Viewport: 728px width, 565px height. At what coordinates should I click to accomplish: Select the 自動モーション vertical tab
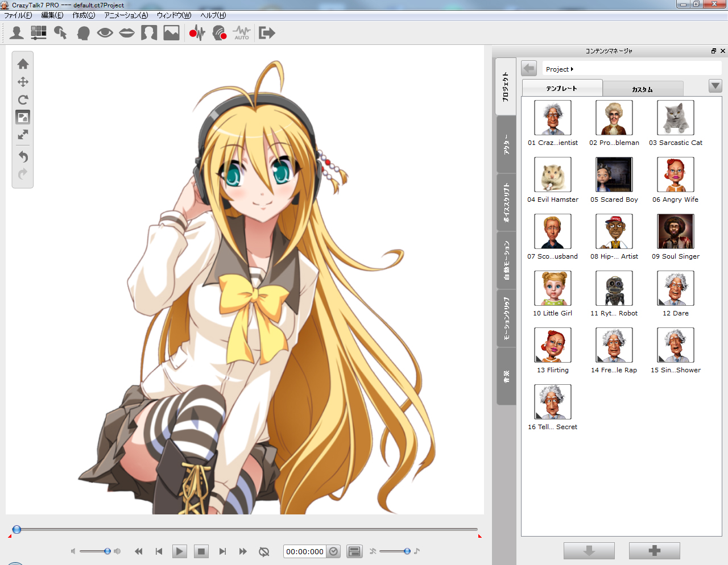(506, 260)
